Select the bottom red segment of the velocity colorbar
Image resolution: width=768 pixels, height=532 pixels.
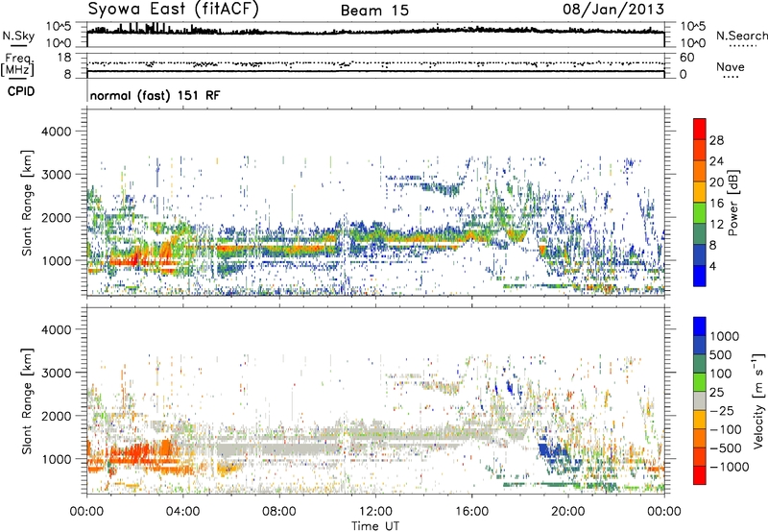[700, 475]
